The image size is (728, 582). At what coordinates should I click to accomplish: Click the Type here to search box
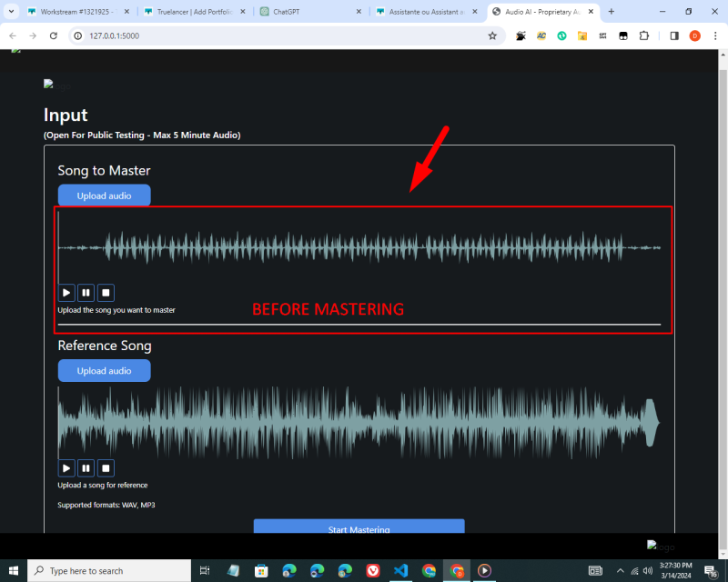click(x=109, y=570)
